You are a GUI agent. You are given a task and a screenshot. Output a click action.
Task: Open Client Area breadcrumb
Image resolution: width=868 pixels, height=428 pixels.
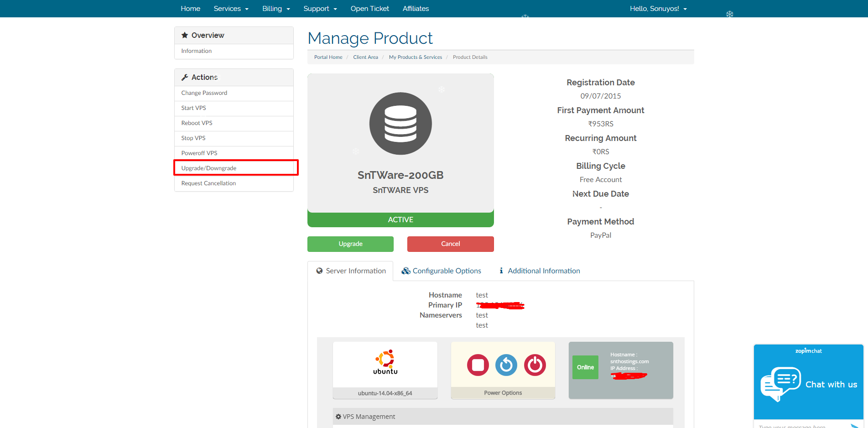[x=365, y=57]
